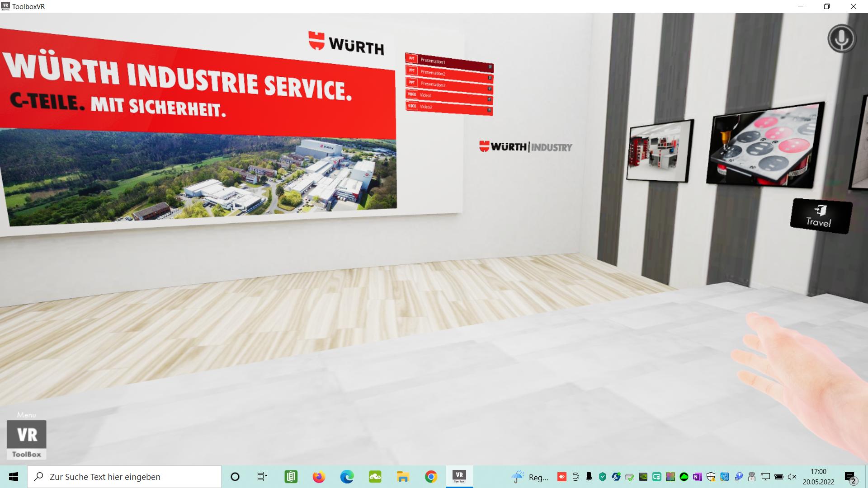868x488 pixels.
Task: Open the VR ToolBox menu
Action: click(26, 440)
